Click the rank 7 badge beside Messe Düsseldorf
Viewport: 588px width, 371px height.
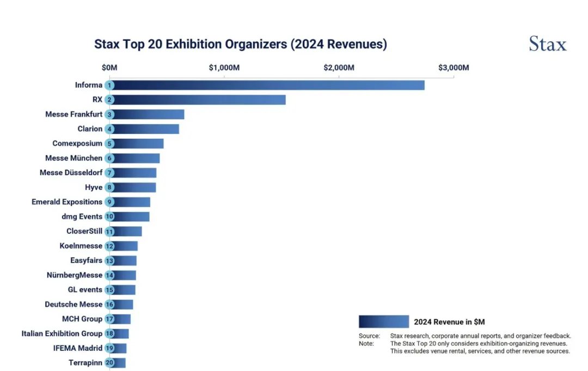109,173
